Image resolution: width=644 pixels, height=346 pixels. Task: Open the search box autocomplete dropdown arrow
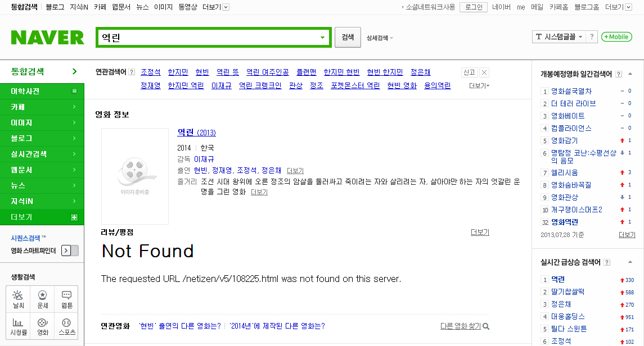tap(322, 38)
